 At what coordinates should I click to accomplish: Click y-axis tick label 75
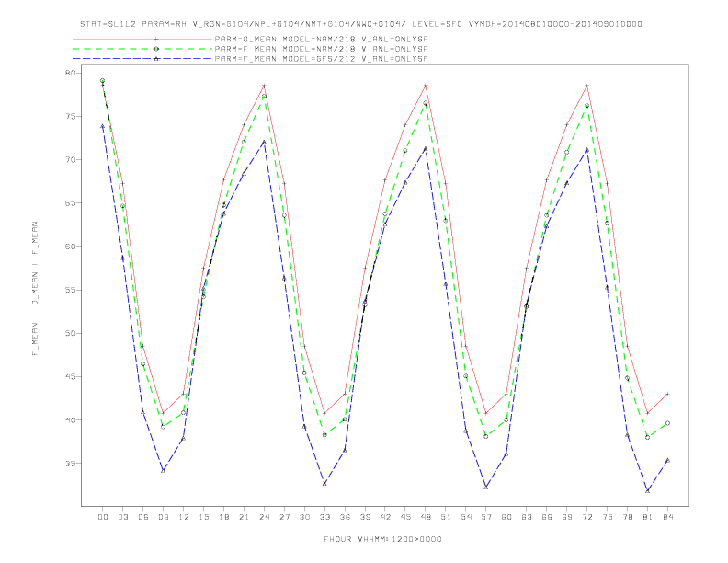pyautogui.click(x=71, y=116)
